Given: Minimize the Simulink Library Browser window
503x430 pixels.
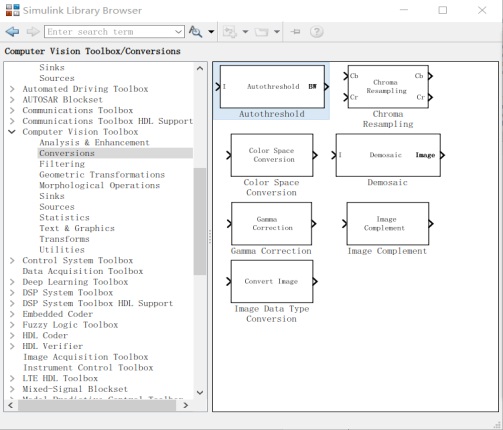Looking at the screenshot, I should pyautogui.click(x=404, y=10).
